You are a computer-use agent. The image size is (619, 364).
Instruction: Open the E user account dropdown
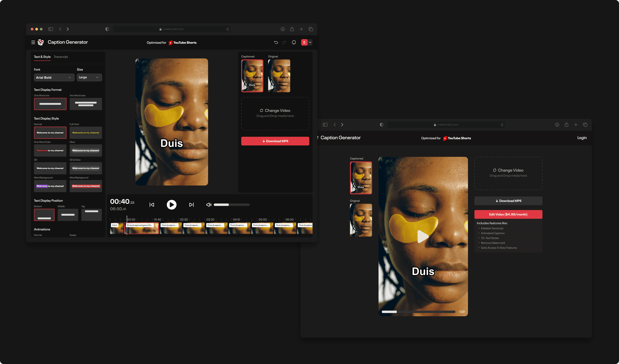(307, 42)
